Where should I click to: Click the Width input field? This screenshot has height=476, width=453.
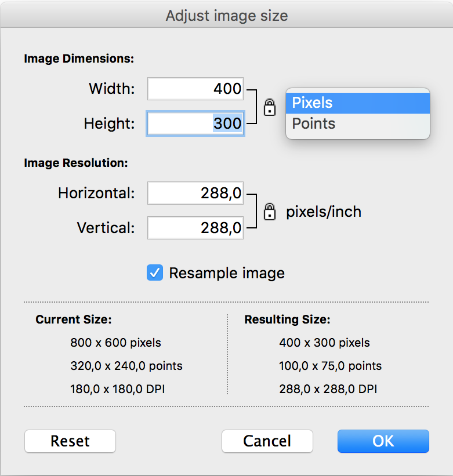(195, 89)
